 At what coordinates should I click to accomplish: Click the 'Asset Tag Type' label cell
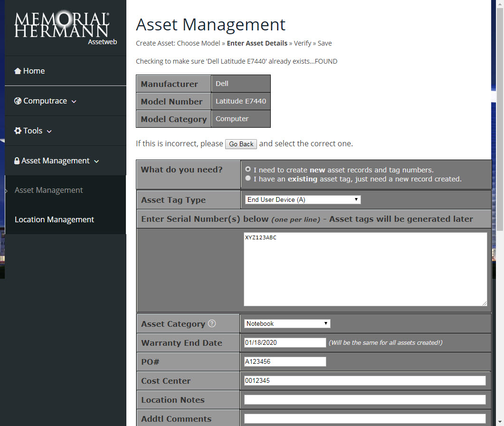coord(189,200)
